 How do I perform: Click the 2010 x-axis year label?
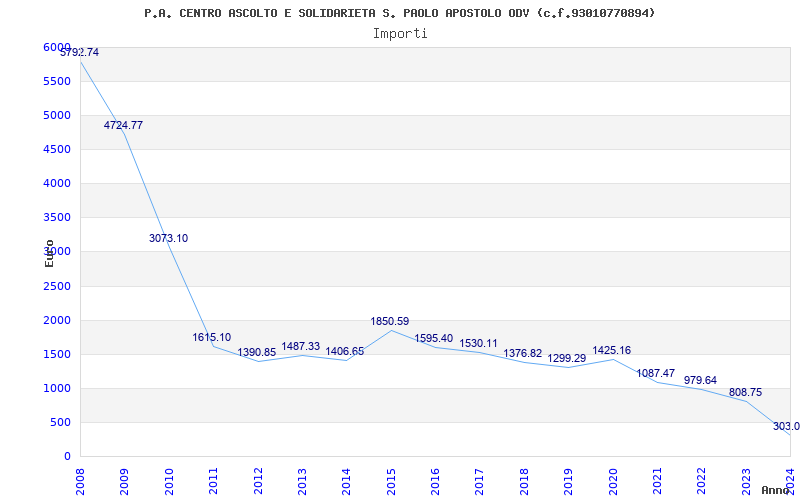[x=169, y=482]
